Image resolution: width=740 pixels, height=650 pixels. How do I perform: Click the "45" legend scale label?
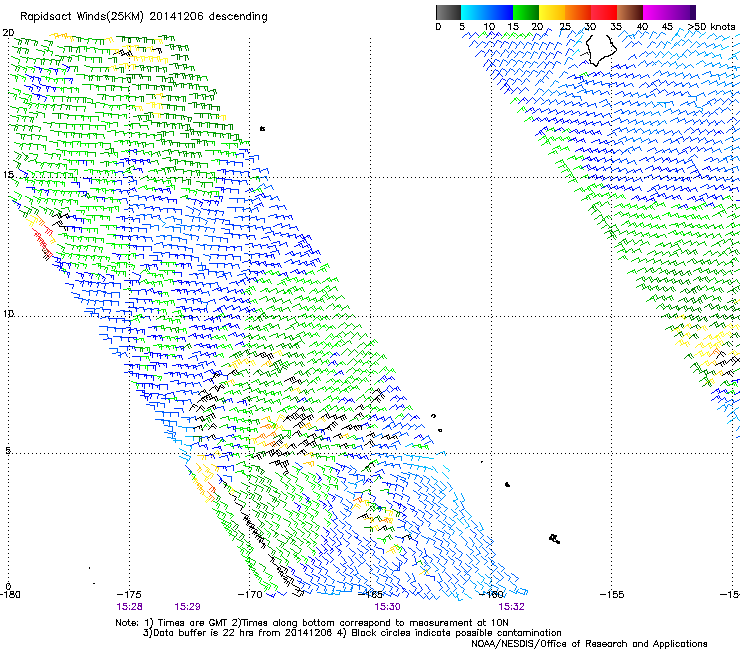click(x=667, y=27)
